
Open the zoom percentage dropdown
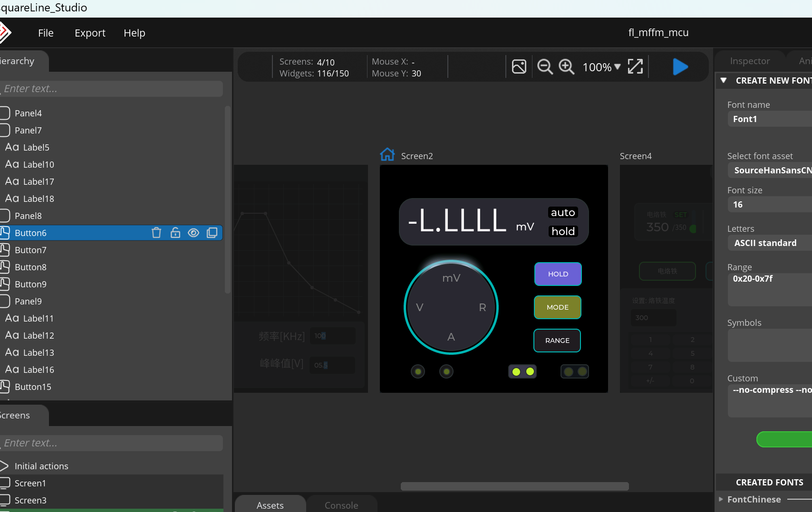point(602,67)
